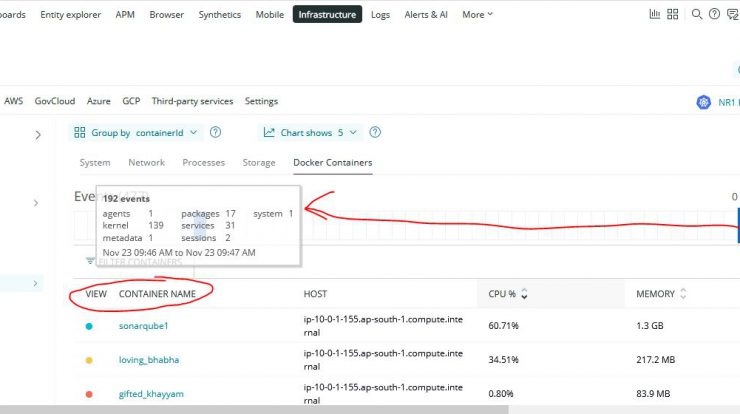Click the 60.71% CPU value
The height and width of the screenshot is (414, 740).
click(x=503, y=326)
